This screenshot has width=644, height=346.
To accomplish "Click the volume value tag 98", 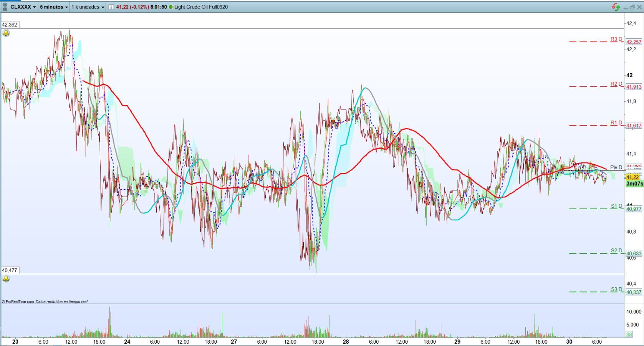I will pyautogui.click(x=629, y=334).
